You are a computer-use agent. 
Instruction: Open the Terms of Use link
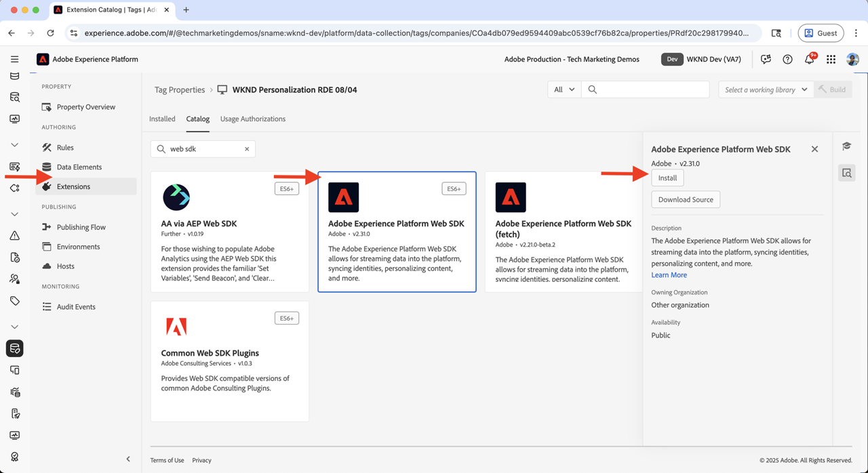(167, 460)
